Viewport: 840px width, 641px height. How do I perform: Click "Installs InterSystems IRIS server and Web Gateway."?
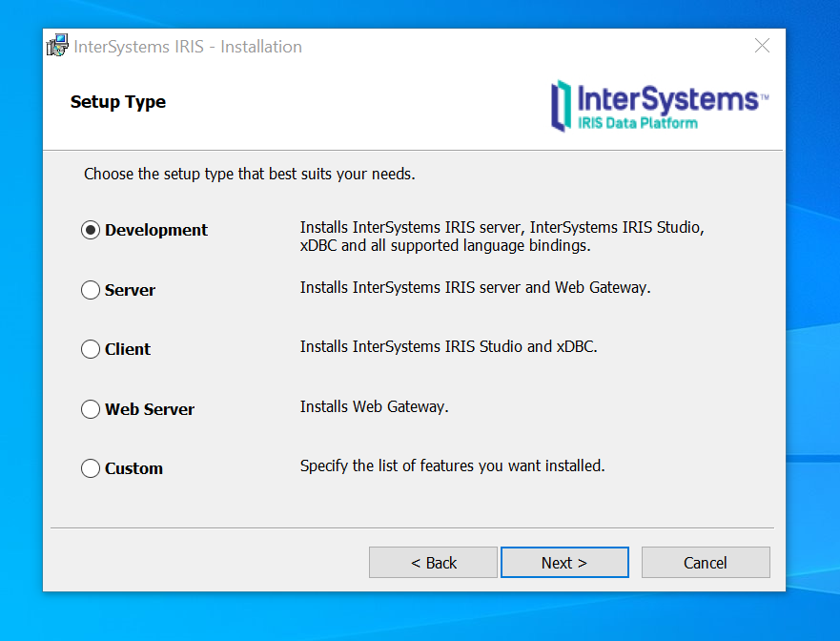[x=475, y=288]
